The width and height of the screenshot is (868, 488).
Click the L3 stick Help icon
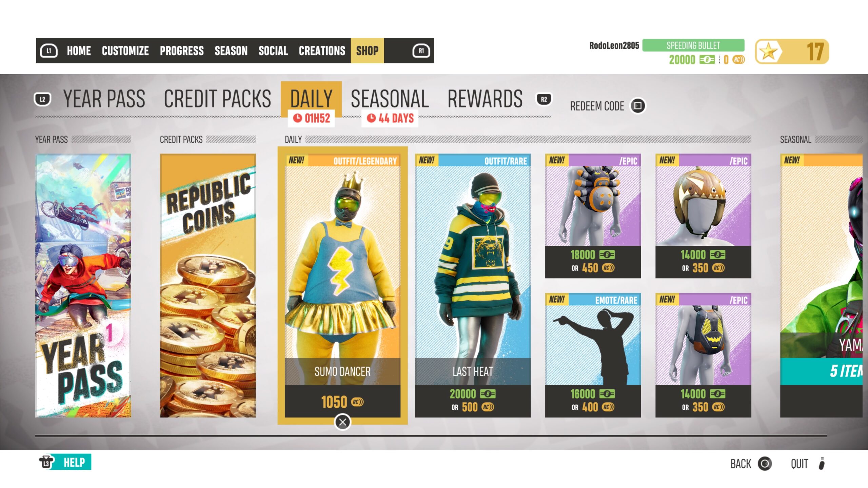coord(46,462)
